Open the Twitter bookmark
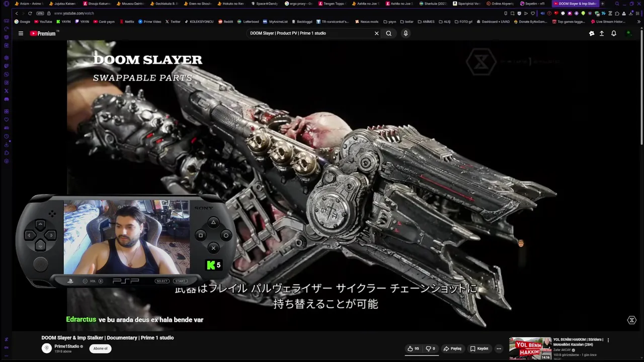Image resolution: width=644 pixels, height=362 pixels. (173, 22)
